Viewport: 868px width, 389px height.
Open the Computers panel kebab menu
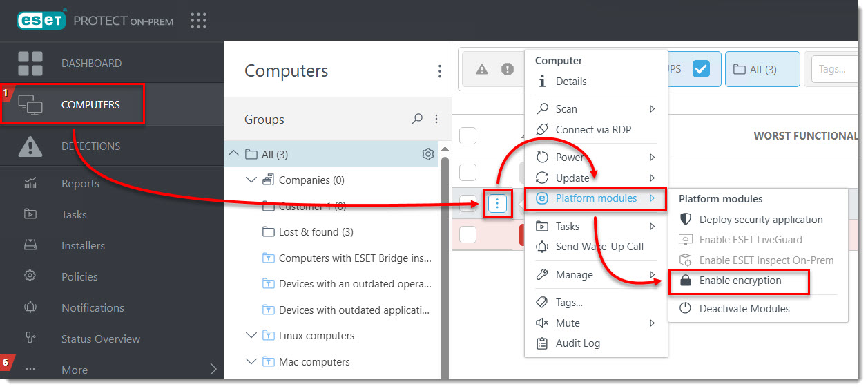(x=440, y=71)
